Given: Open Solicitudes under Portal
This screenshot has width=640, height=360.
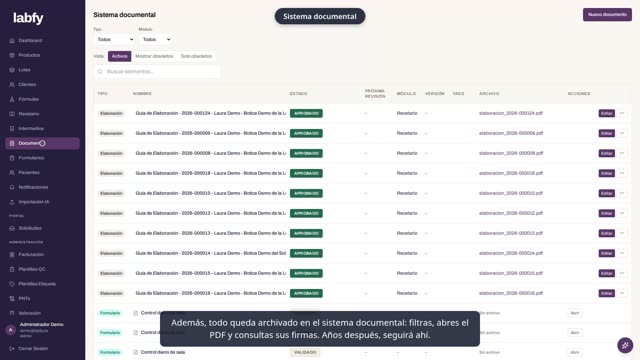Looking at the screenshot, I should [30, 228].
